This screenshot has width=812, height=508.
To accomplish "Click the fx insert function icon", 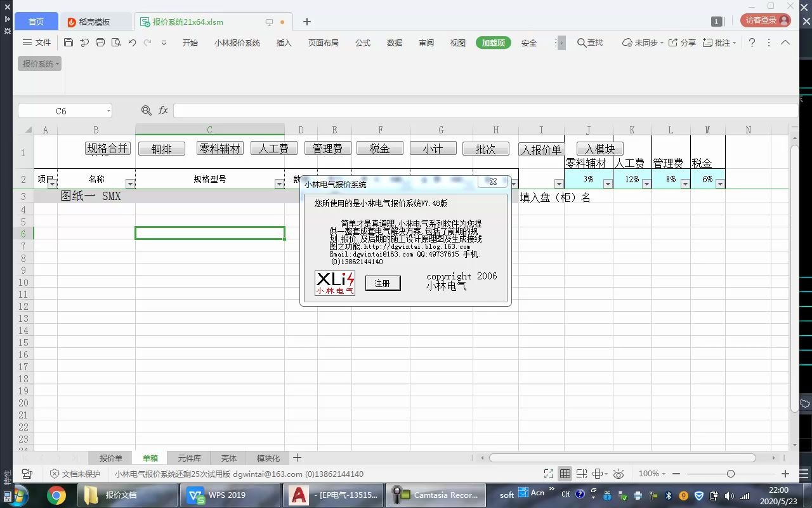I will pyautogui.click(x=163, y=110).
